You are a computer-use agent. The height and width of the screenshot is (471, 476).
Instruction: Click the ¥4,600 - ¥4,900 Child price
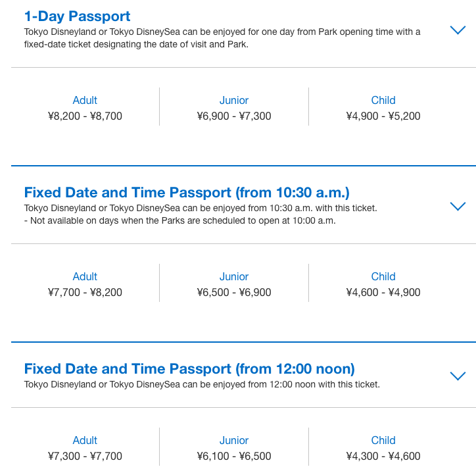pos(383,293)
